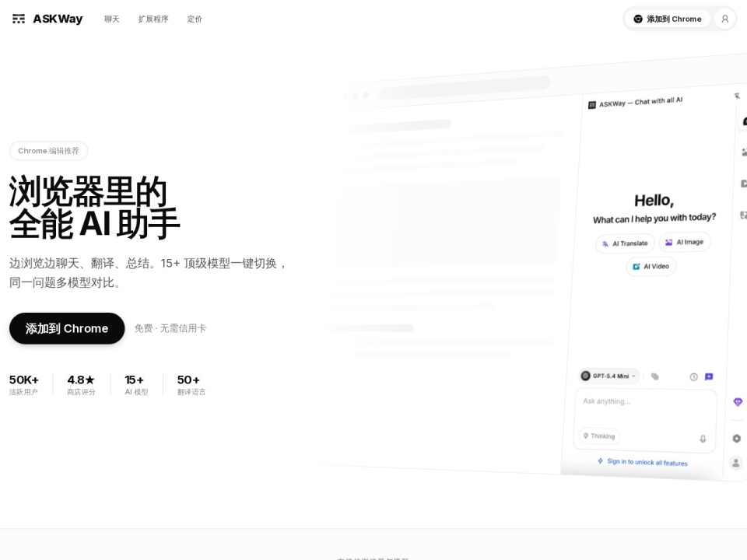Viewport: 747px width, 560px height.
Task: Click Sign in to unlock all features
Action: (x=643, y=462)
